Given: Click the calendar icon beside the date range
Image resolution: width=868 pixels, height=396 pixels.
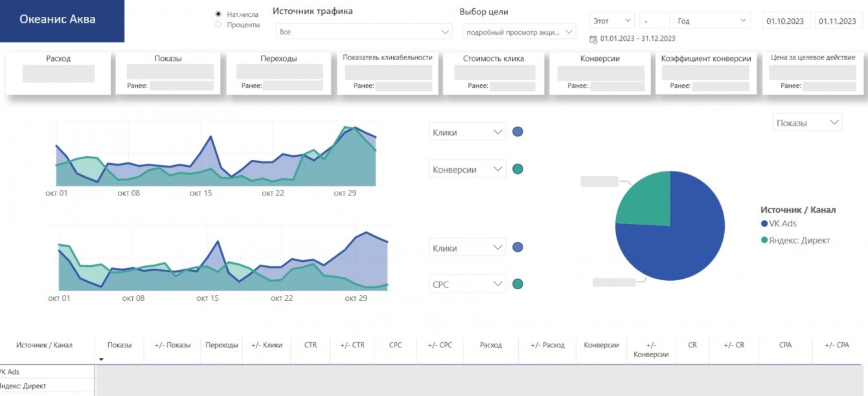Looking at the screenshot, I should 593,39.
